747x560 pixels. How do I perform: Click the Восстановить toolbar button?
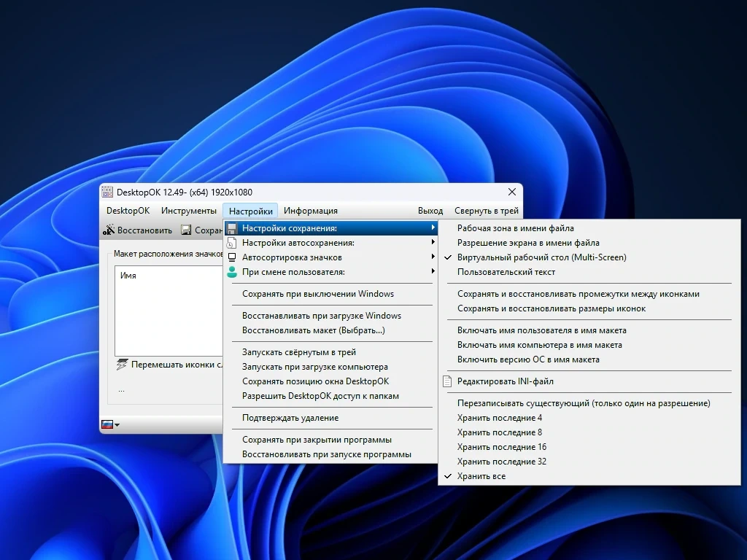coord(138,230)
